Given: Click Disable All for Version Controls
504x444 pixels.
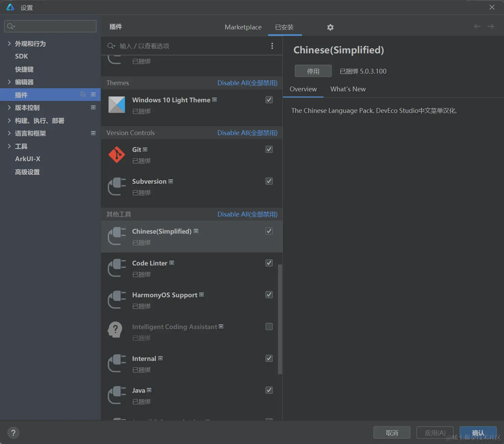Looking at the screenshot, I should pyautogui.click(x=247, y=133).
